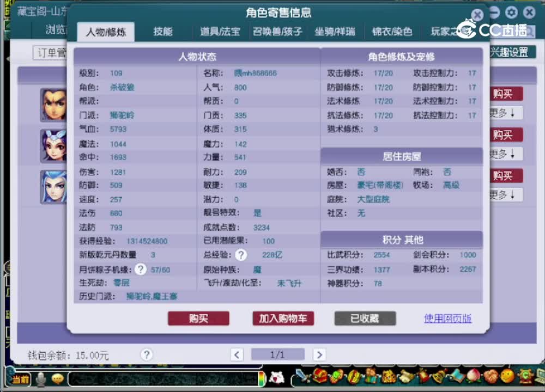Screen dimensions: 545x392
Task: Toggle the 已收藏 favorite button
Action: (x=364, y=319)
